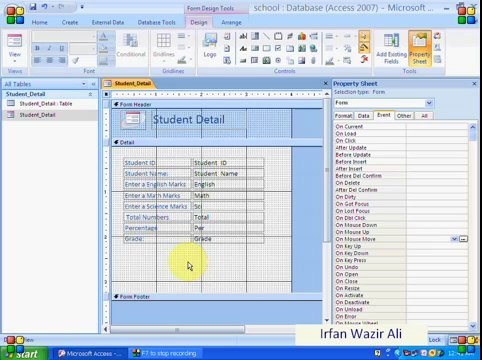
Task: Open the External Data ribbon tab
Action: click(108, 22)
